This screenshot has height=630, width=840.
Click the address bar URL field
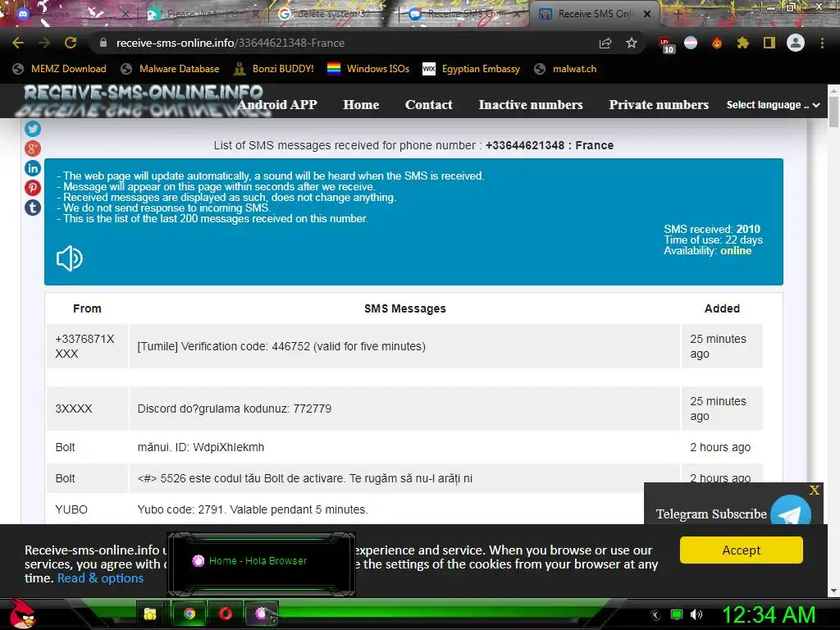pos(343,43)
